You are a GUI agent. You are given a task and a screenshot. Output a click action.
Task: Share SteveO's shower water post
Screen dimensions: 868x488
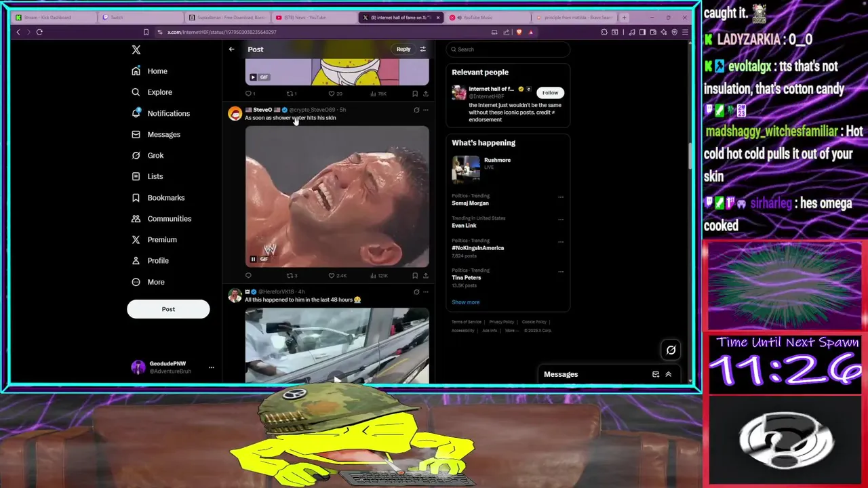426,276
